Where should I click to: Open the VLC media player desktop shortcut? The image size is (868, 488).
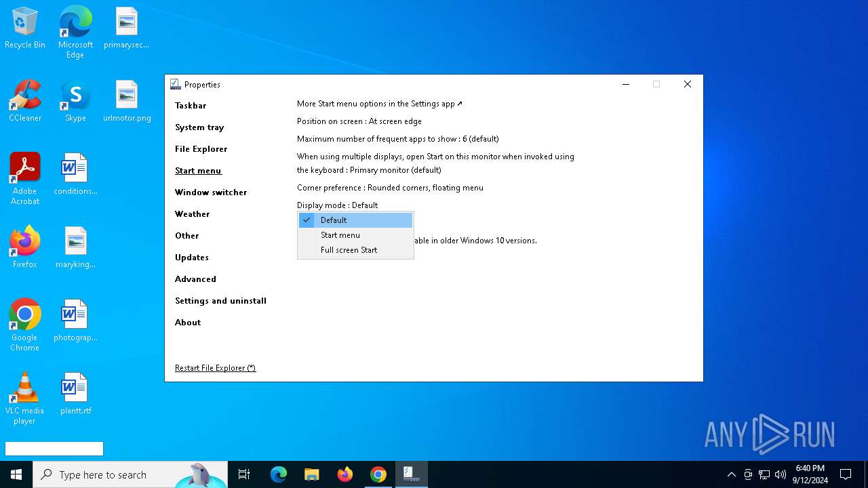click(25, 399)
